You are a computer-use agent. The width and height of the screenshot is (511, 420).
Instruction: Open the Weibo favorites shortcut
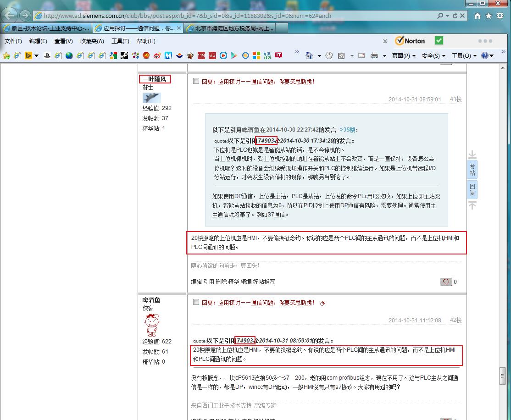[x=157, y=55]
